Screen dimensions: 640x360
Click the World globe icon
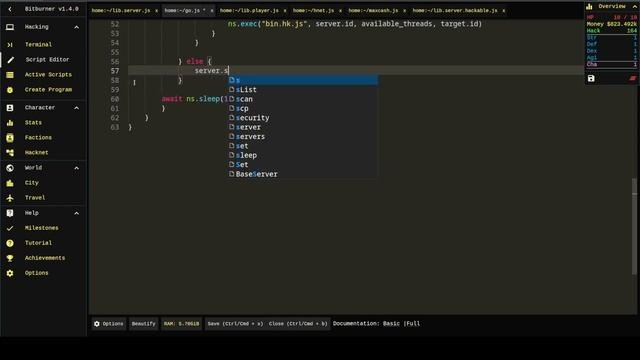(x=10, y=168)
